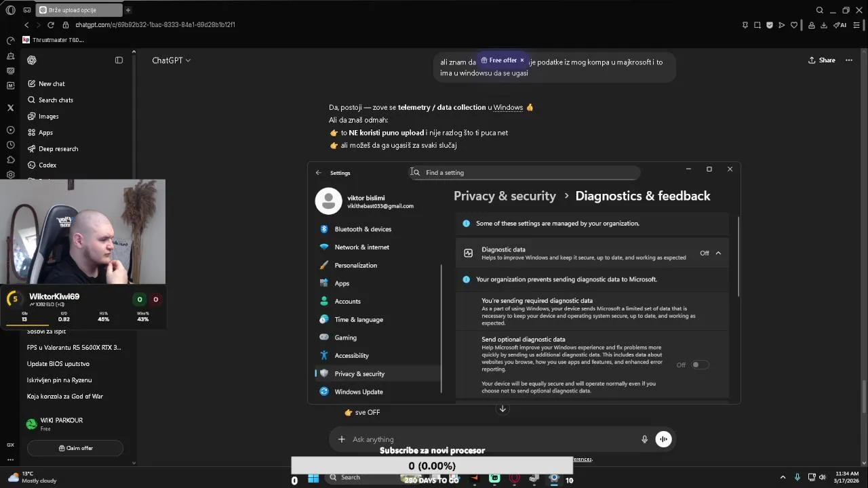Open the ChatGPT model selector dropdown
Image resolution: width=868 pixels, height=488 pixels.
[x=171, y=60]
